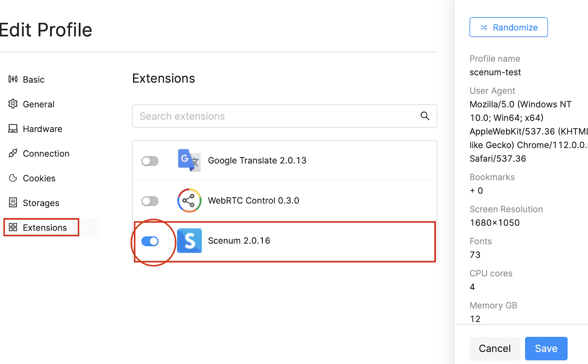Click the Scenum extension logo

tap(189, 241)
